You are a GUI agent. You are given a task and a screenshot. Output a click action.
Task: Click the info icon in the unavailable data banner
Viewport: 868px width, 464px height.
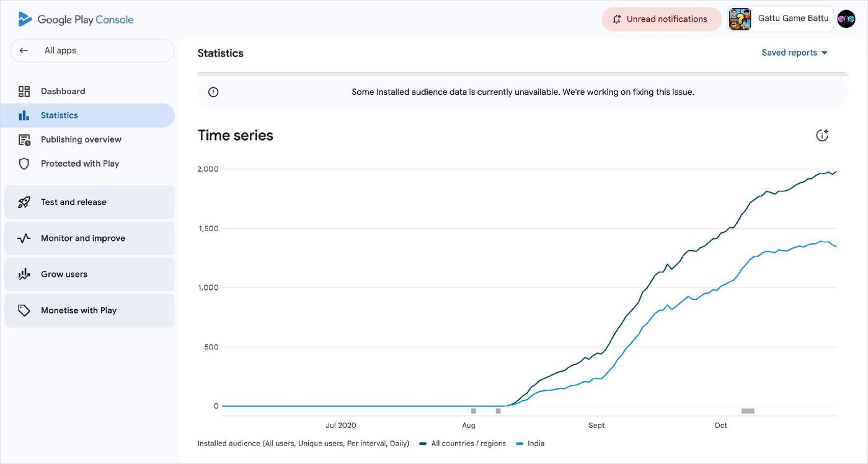click(x=213, y=92)
